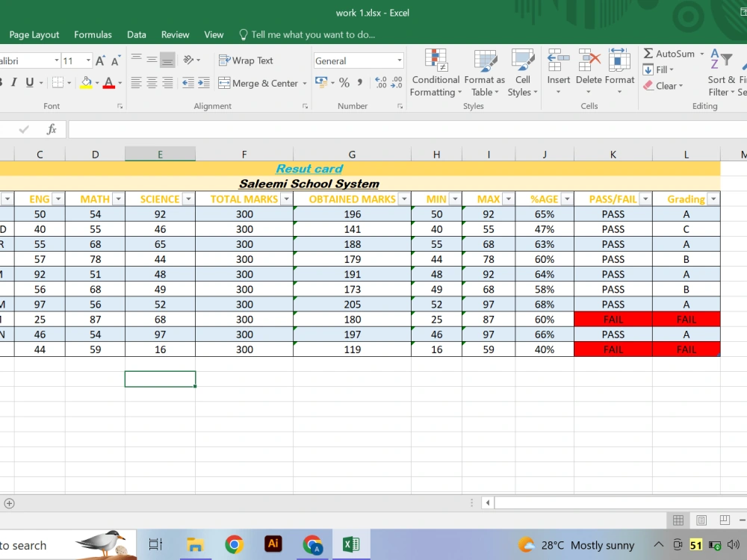Open font color dropdown arrow

click(x=120, y=83)
